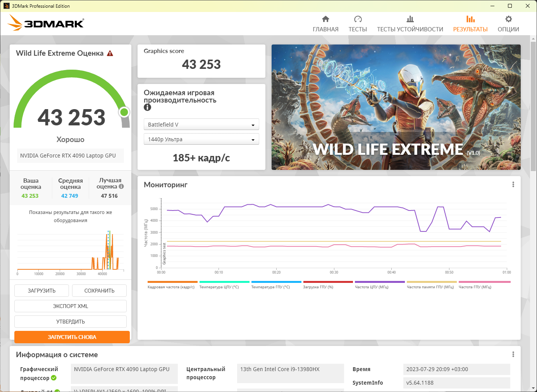Click the Хорошо rating label
This screenshot has height=392, width=537.
(71, 139)
